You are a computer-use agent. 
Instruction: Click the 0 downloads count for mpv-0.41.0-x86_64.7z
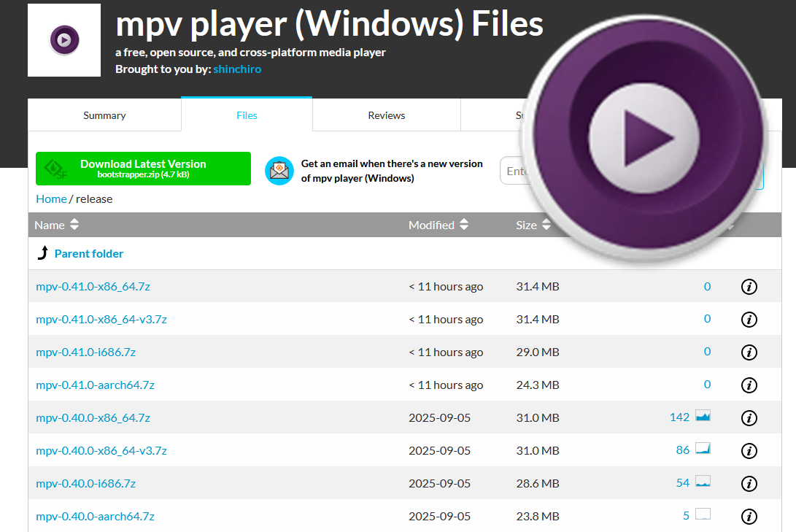pyautogui.click(x=707, y=286)
